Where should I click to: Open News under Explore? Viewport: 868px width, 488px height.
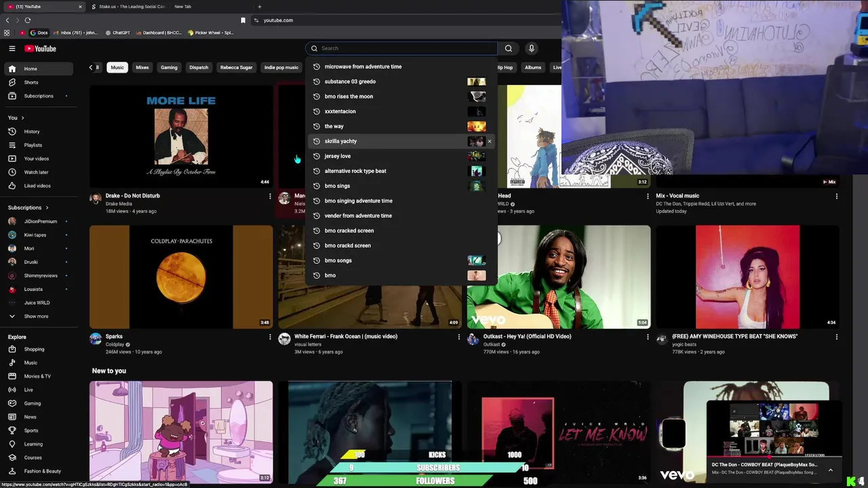38,417
